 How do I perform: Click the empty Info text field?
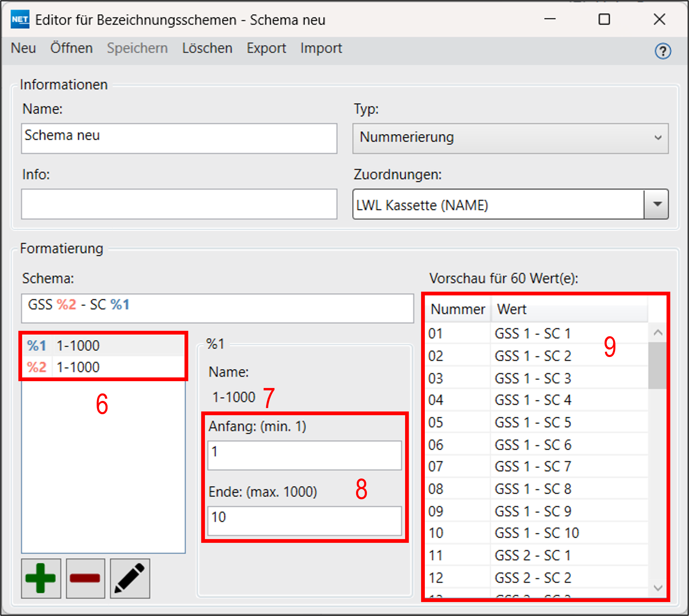[x=179, y=204]
